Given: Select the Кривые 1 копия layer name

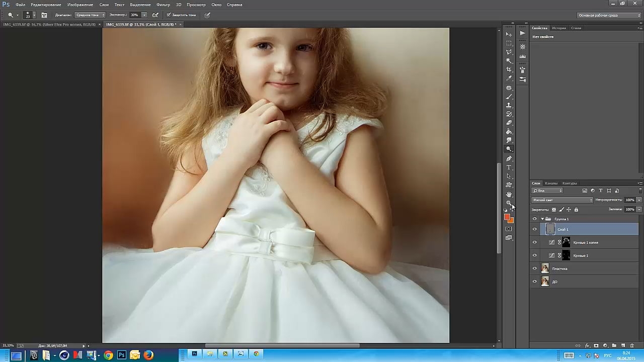Looking at the screenshot, I should click(586, 243).
